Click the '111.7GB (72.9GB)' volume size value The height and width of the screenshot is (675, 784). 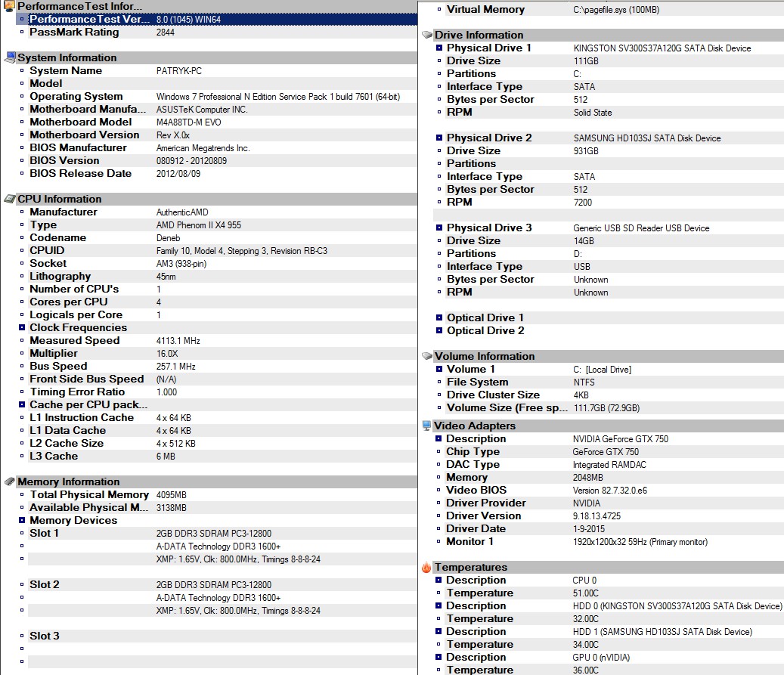point(606,408)
